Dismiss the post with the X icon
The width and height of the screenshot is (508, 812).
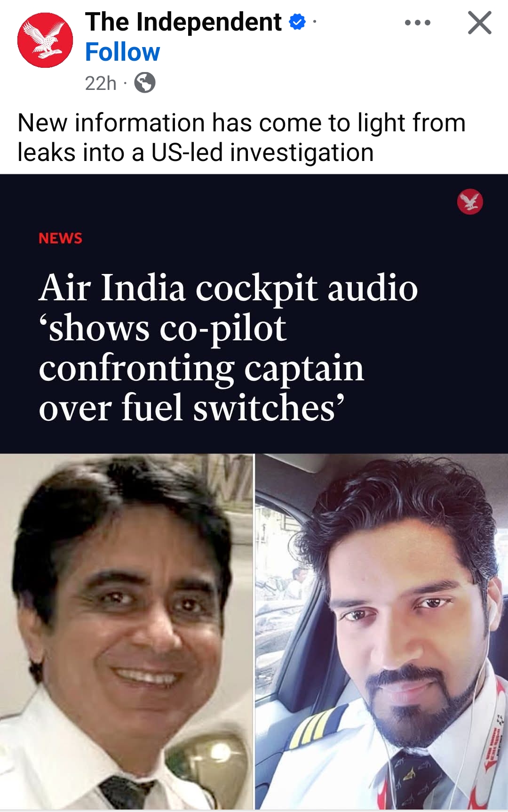tap(480, 23)
